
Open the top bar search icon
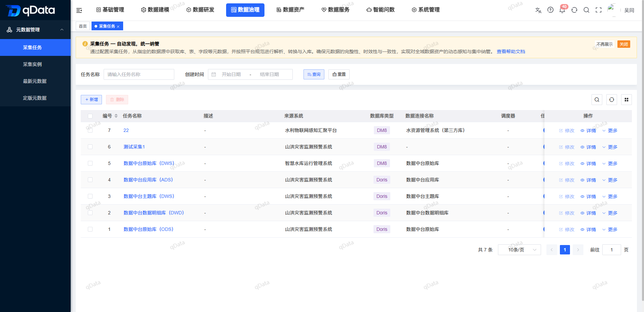586,10
